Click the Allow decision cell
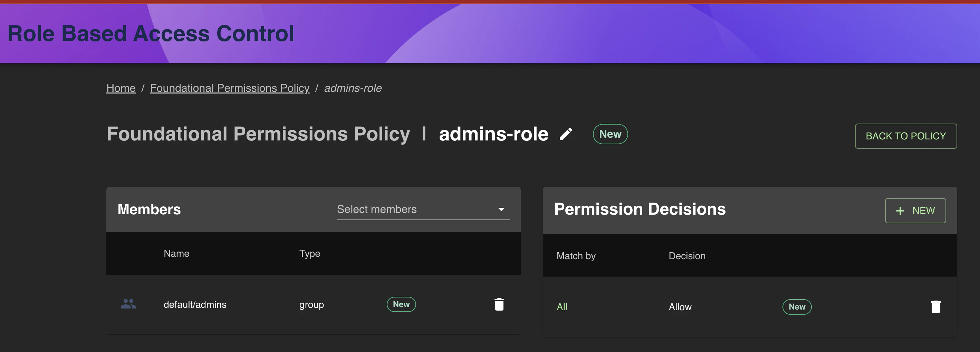This screenshot has height=352, width=980. (x=680, y=307)
